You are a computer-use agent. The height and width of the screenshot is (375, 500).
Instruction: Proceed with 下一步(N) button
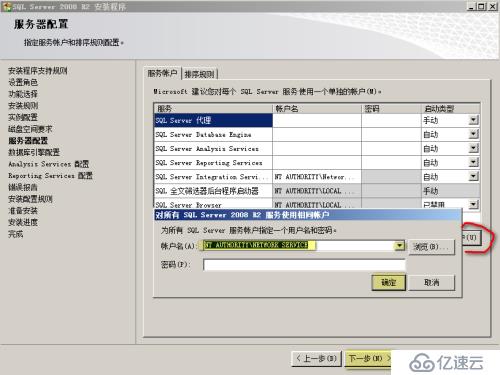(368, 359)
